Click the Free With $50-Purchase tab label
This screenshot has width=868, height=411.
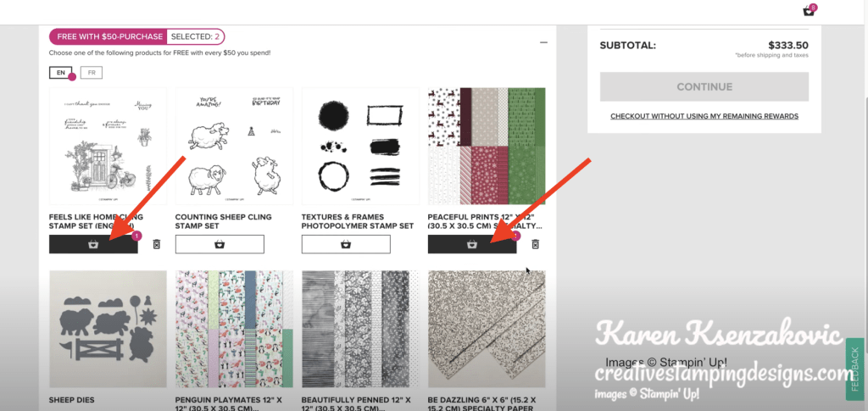point(108,37)
